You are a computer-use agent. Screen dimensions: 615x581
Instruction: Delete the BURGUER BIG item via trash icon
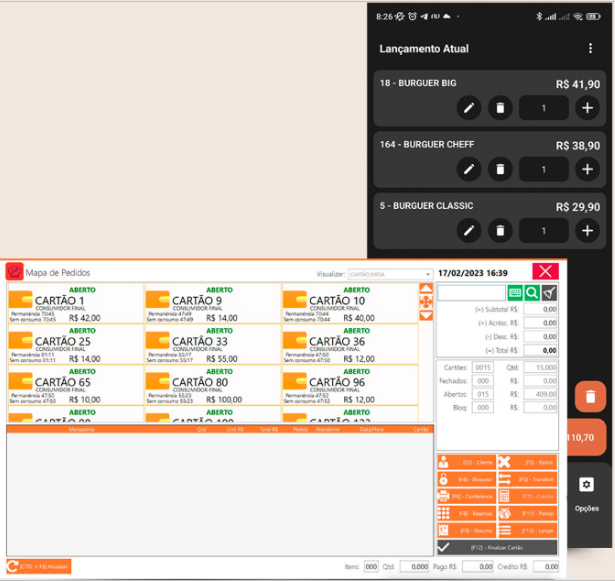[x=500, y=108]
